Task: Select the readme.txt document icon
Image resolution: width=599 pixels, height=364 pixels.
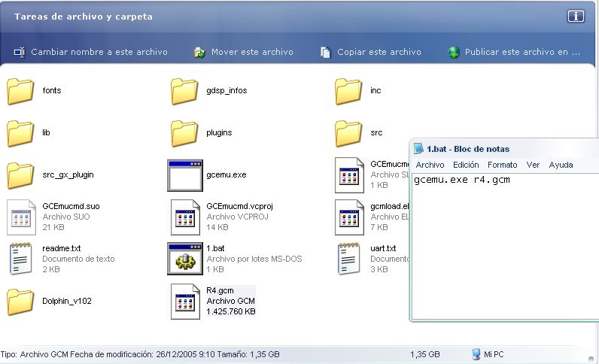Action: pos(20,259)
